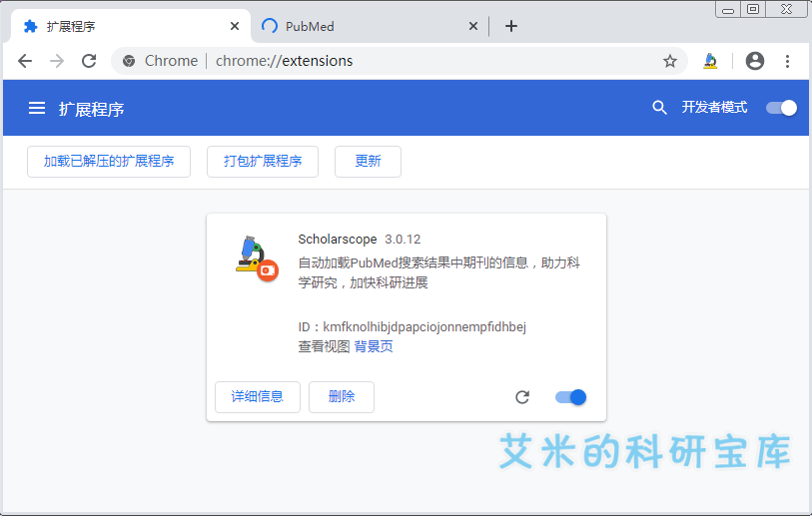Click the 开发者模式 label

714,107
